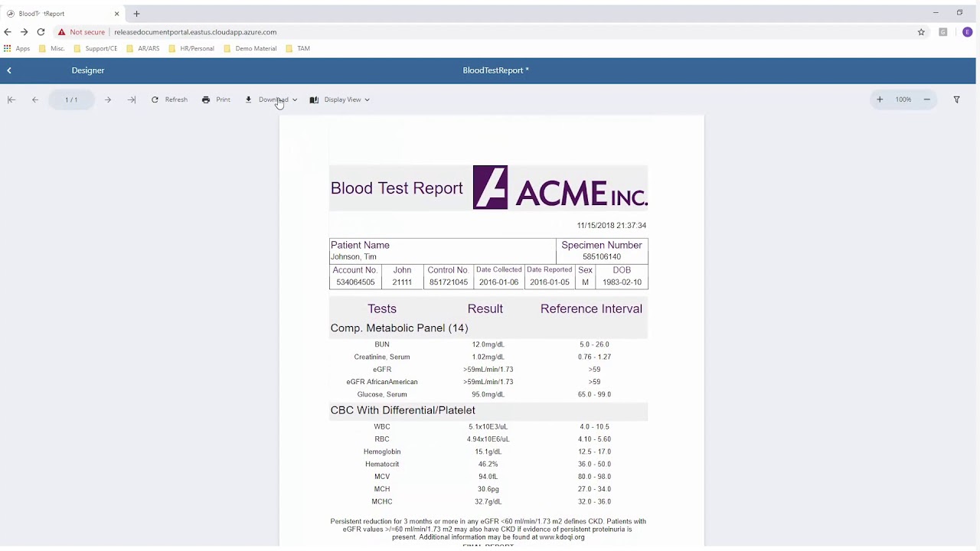
Task: Go to previous page arrow in viewer
Action: 35,99
